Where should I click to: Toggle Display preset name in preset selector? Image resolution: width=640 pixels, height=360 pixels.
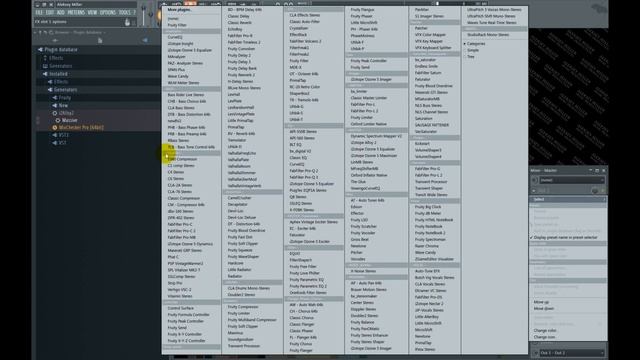pyautogui.click(x=565, y=237)
